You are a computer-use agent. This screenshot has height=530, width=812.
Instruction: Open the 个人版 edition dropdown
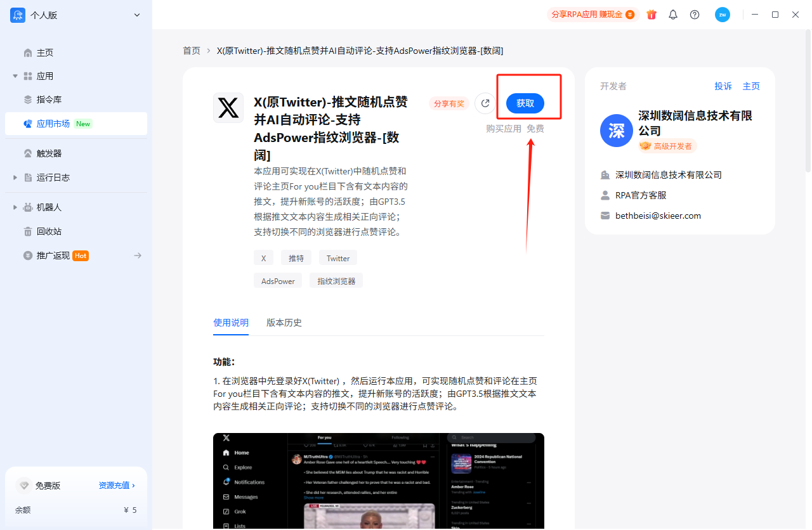(138, 15)
